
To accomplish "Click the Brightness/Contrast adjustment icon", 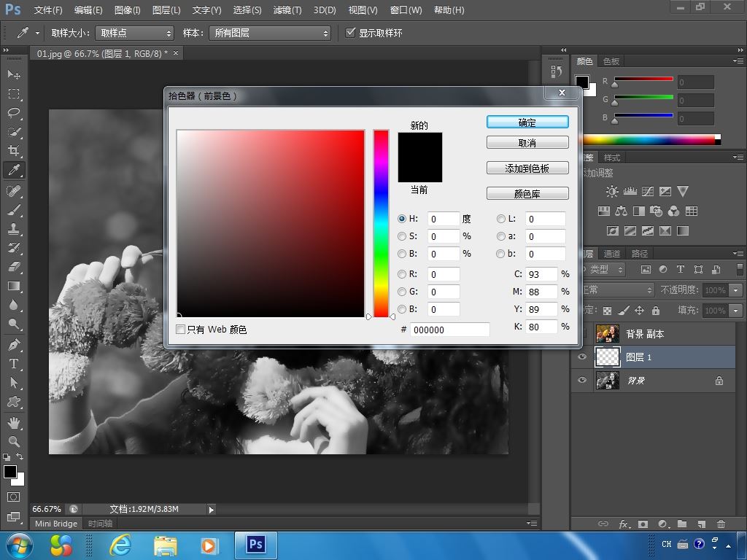I will (x=612, y=192).
